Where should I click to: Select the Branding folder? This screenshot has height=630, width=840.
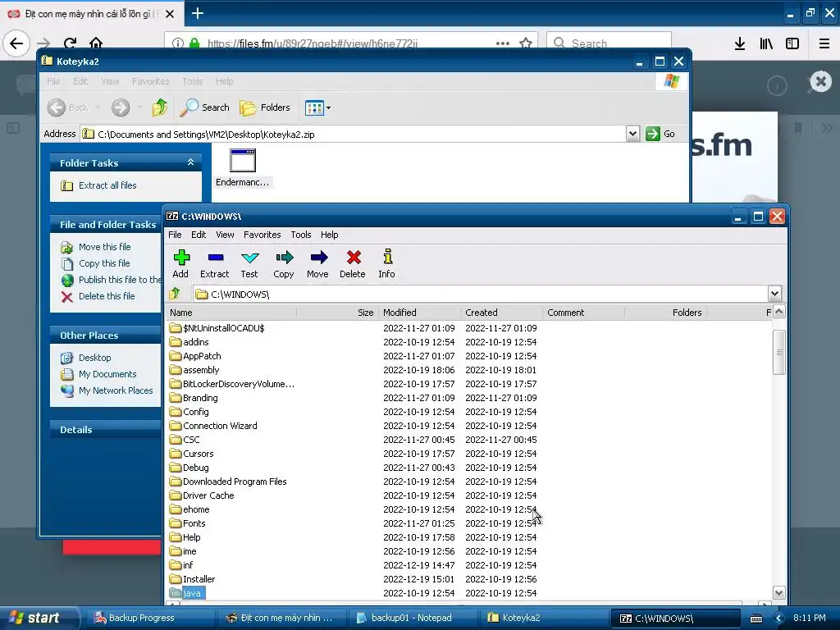click(x=194, y=398)
